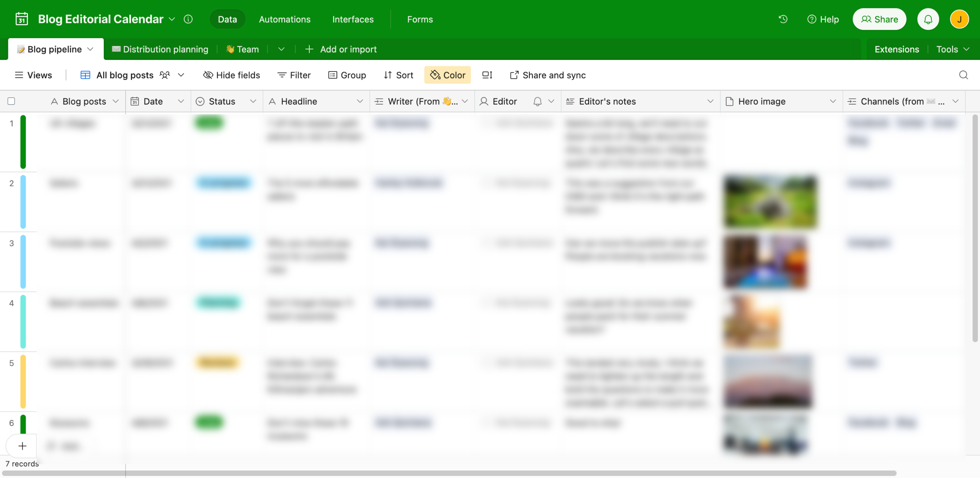This screenshot has width=980, height=478.
Task: Toggle the select all rows checkbox
Action: coord(11,101)
